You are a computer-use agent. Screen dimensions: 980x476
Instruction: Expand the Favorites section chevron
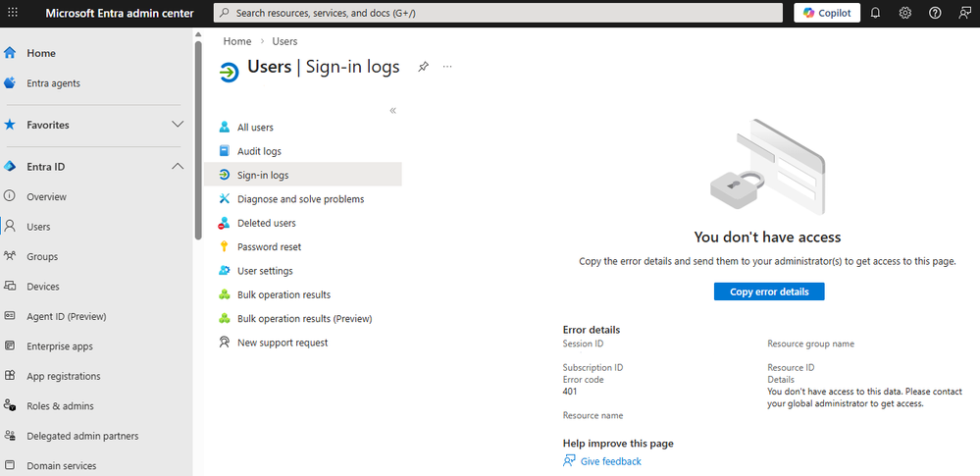click(178, 125)
